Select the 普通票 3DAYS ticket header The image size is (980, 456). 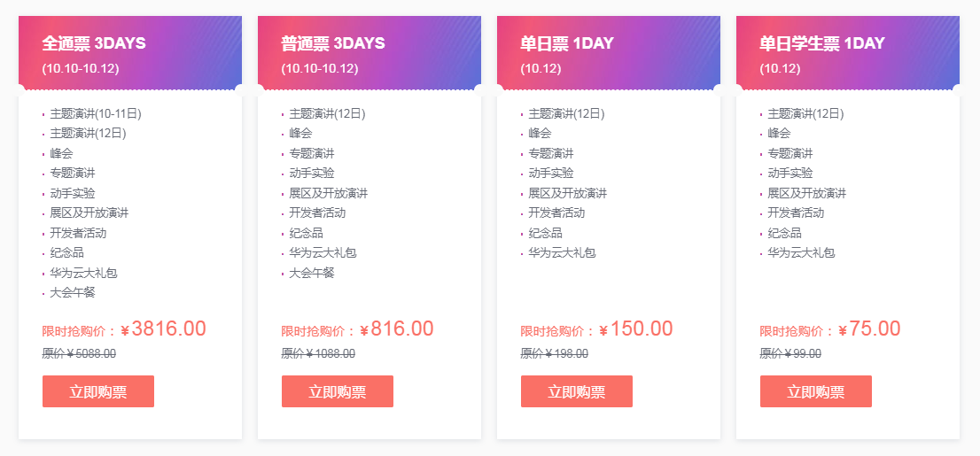coord(369,53)
